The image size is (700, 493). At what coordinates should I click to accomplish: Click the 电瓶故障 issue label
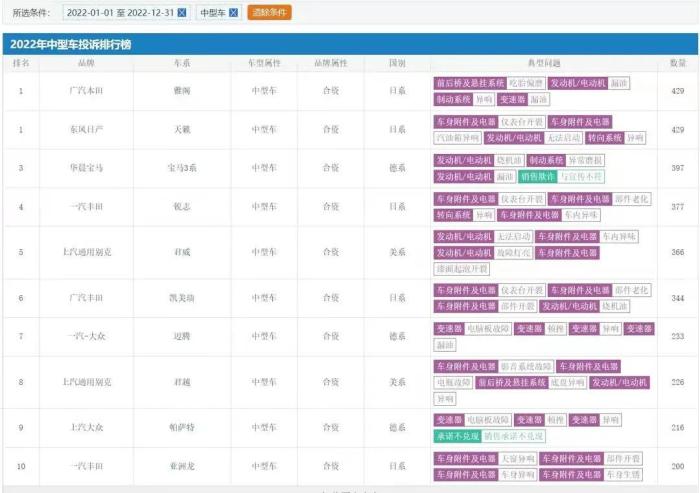pos(453,383)
